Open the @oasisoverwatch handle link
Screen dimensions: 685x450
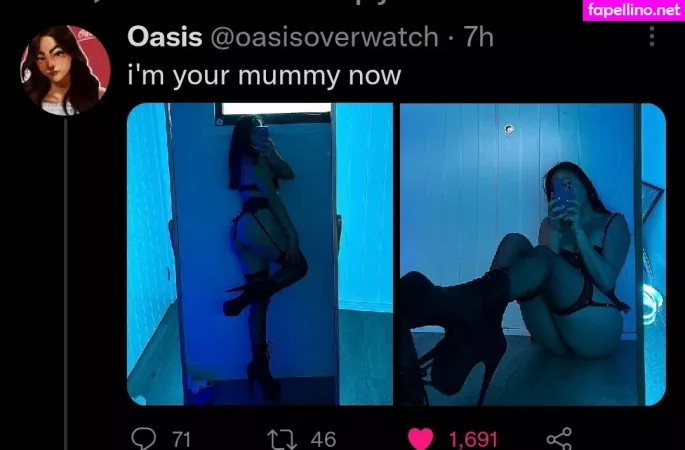click(x=325, y=37)
